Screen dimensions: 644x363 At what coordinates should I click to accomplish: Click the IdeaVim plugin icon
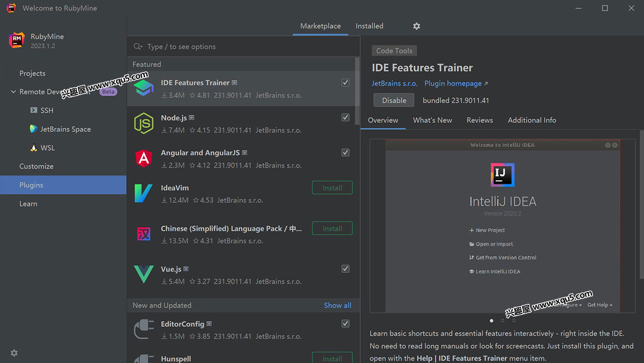coord(144,193)
